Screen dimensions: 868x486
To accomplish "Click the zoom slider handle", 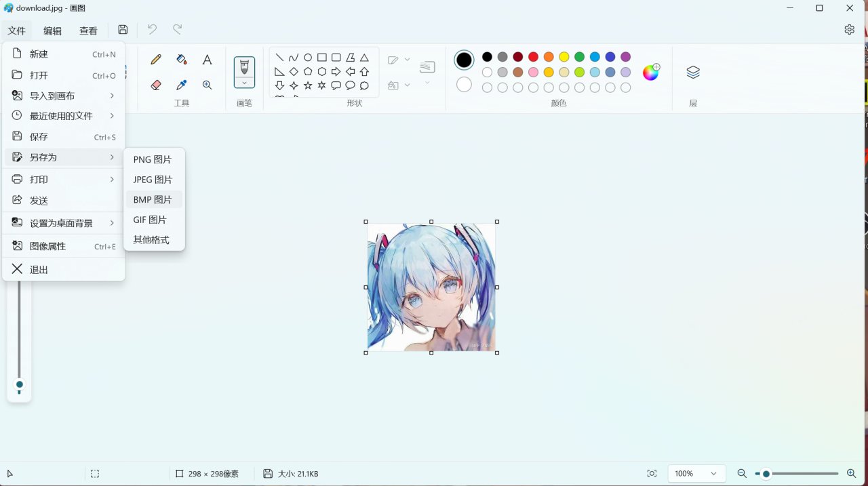I will (766, 474).
